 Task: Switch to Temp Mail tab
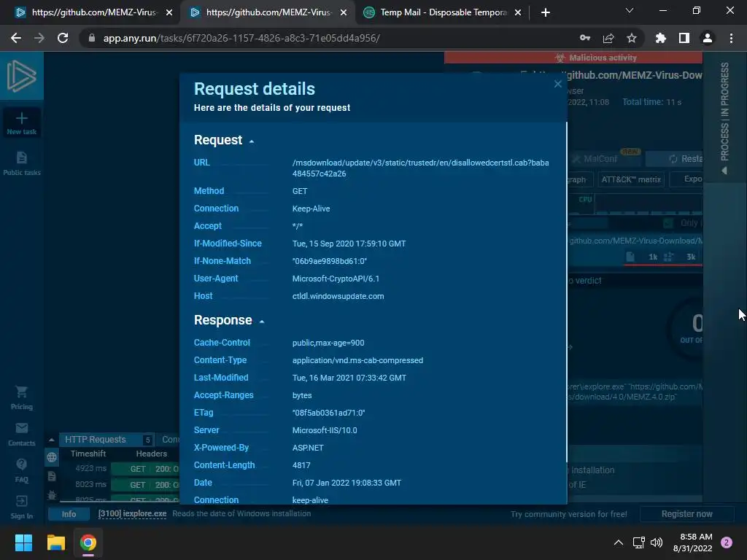(442, 12)
